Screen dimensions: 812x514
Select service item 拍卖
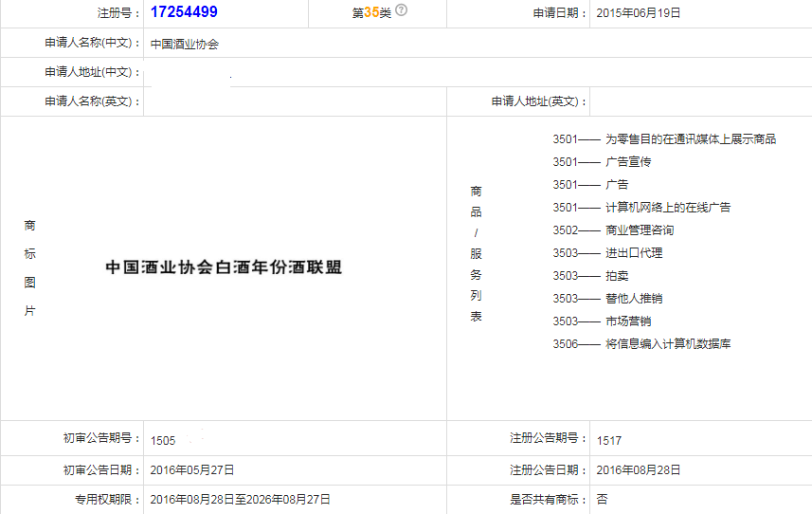pos(617,276)
